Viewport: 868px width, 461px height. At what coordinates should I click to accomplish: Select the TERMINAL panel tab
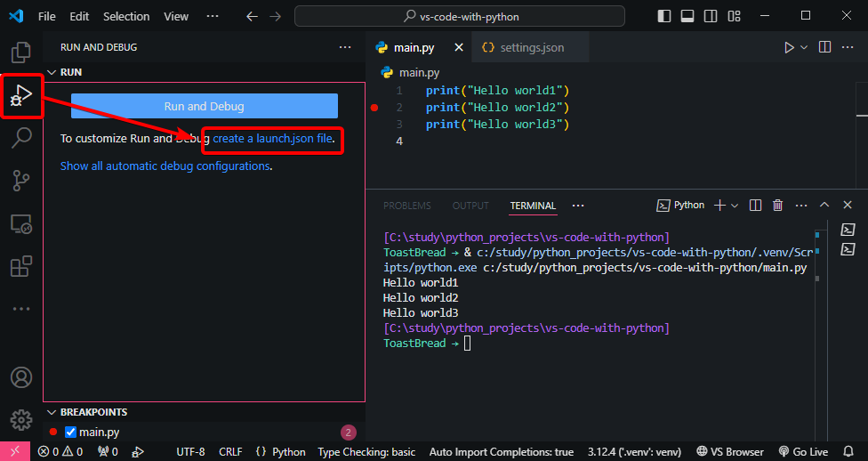[533, 206]
